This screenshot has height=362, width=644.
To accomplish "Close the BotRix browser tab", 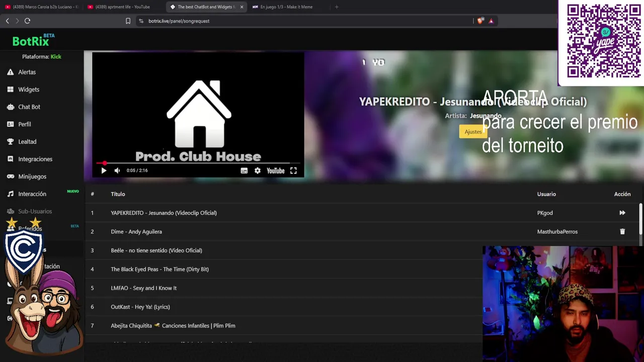I will (x=242, y=7).
